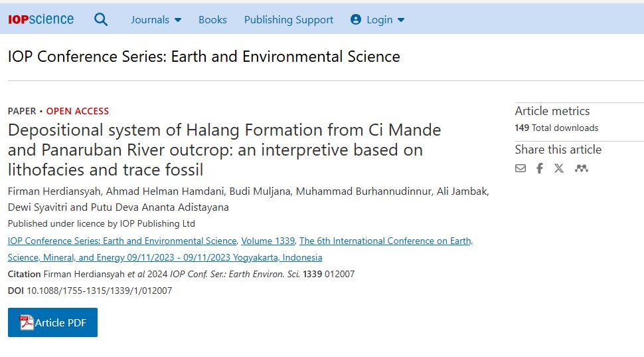Share article via email envelope icon
This screenshot has height=357, width=644.
pyautogui.click(x=521, y=168)
